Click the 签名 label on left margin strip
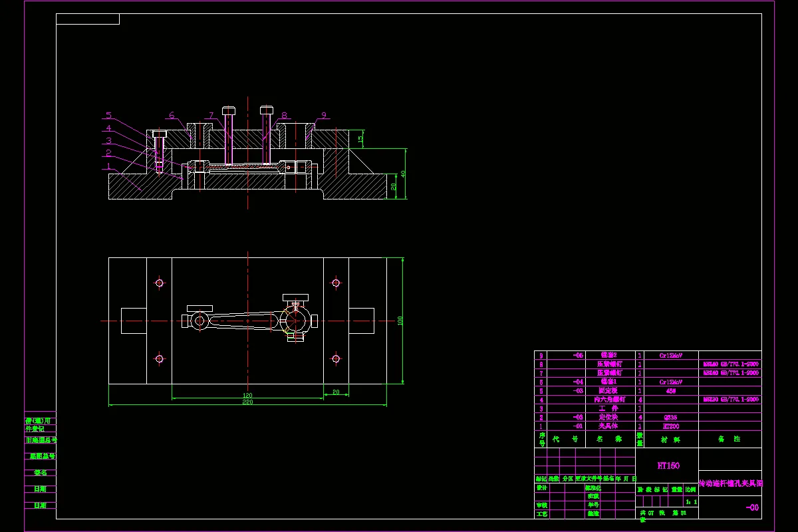The height and width of the screenshot is (532, 798). (x=40, y=473)
